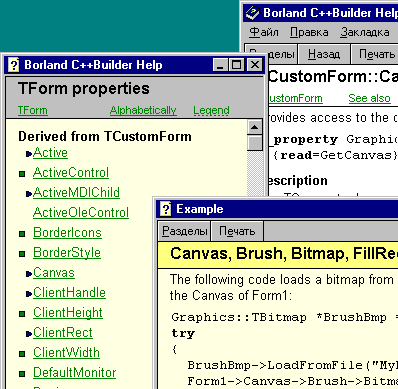The image size is (398, 389).
Task: Click the blue arrow icon beside Canvas
Action: pyautogui.click(x=29, y=274)
